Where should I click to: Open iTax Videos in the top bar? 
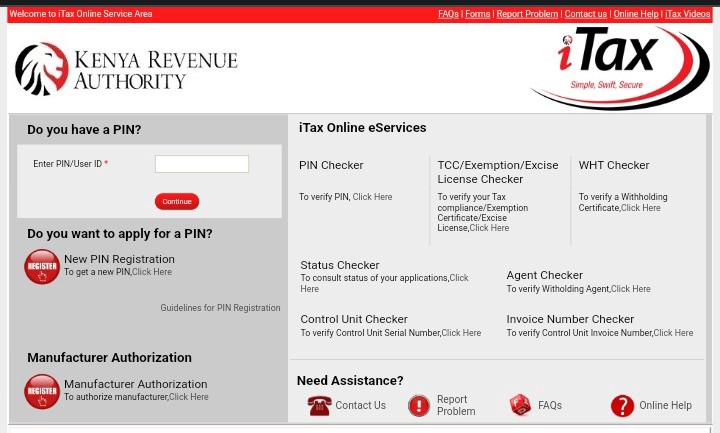pyautogui.click(x=687, y=14)
